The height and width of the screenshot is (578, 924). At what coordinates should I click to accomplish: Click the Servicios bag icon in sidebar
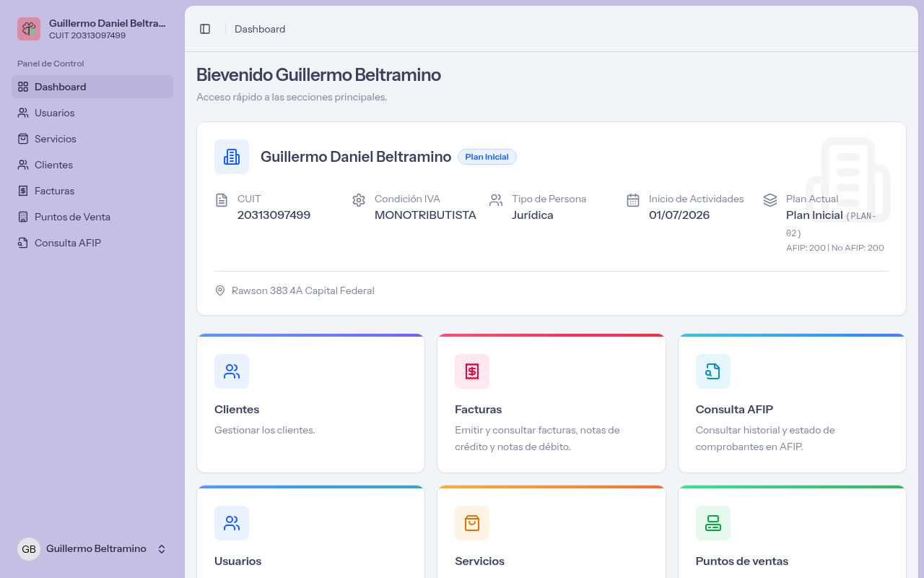(23, 139)
